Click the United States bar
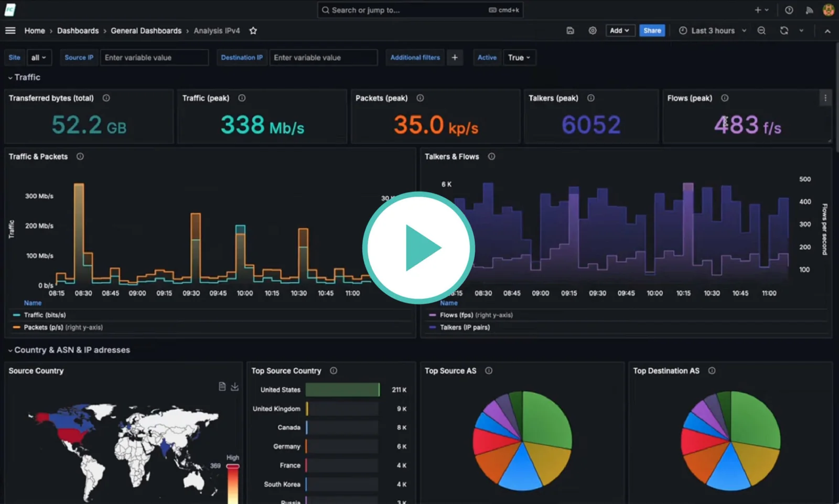This screenshot has height=504, width=839. [342, 390]
